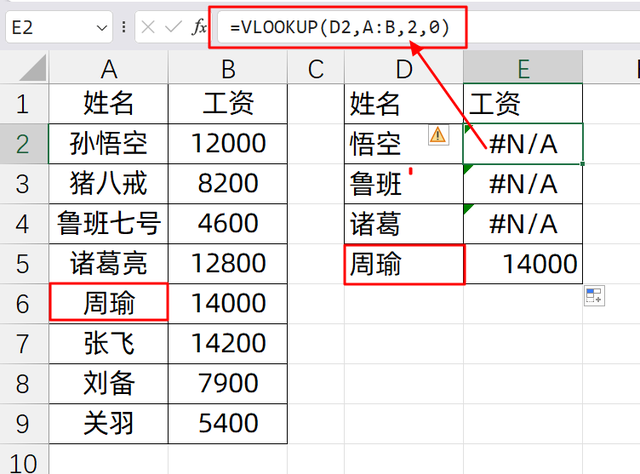Select cell E3 showing #N/A
Image resolution: width=640 pixels, height=474 pixels.
(523, 184)
